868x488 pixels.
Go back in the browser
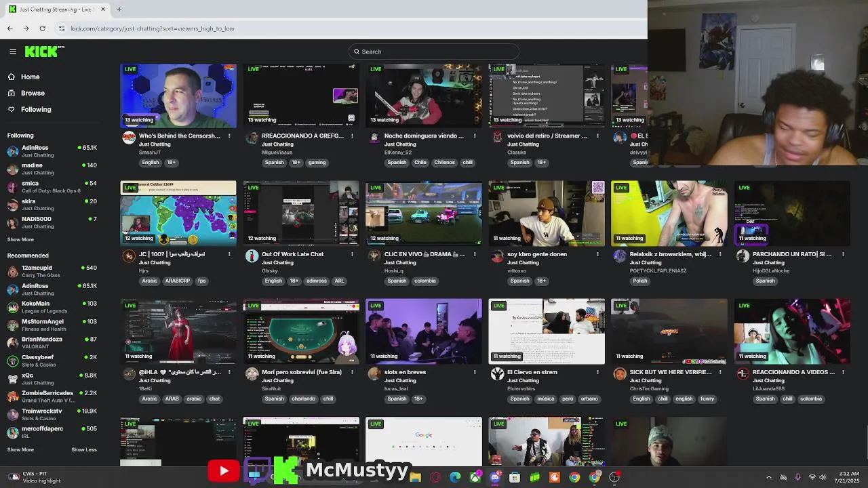[9, 28]
